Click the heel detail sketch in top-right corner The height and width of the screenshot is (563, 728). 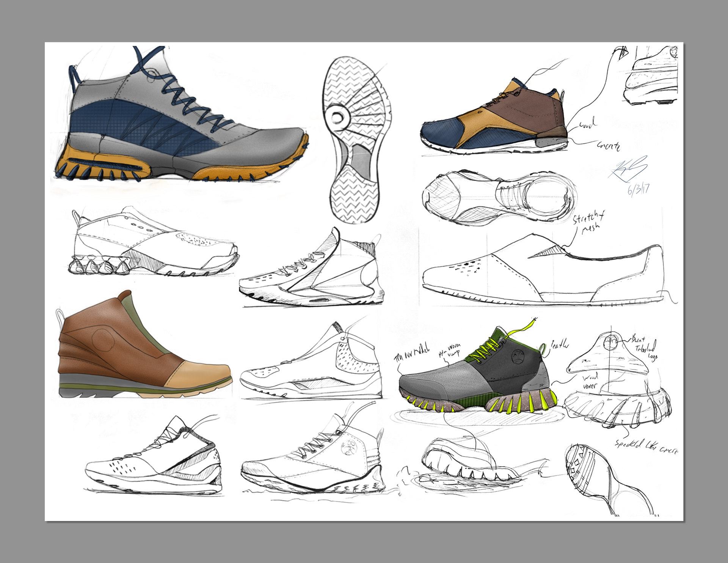point(650,76)
